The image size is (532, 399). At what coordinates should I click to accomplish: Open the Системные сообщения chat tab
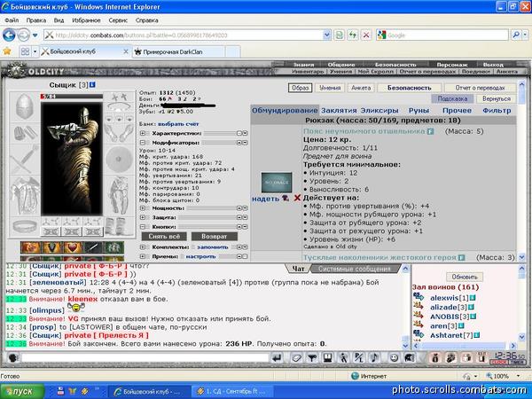coord(355,269)
